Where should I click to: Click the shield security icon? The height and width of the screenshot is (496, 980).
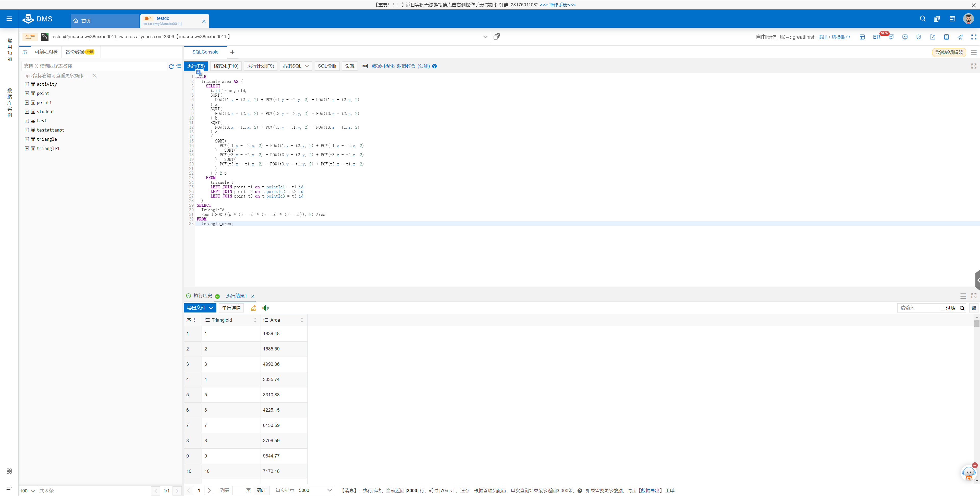(x=918, y=37)
